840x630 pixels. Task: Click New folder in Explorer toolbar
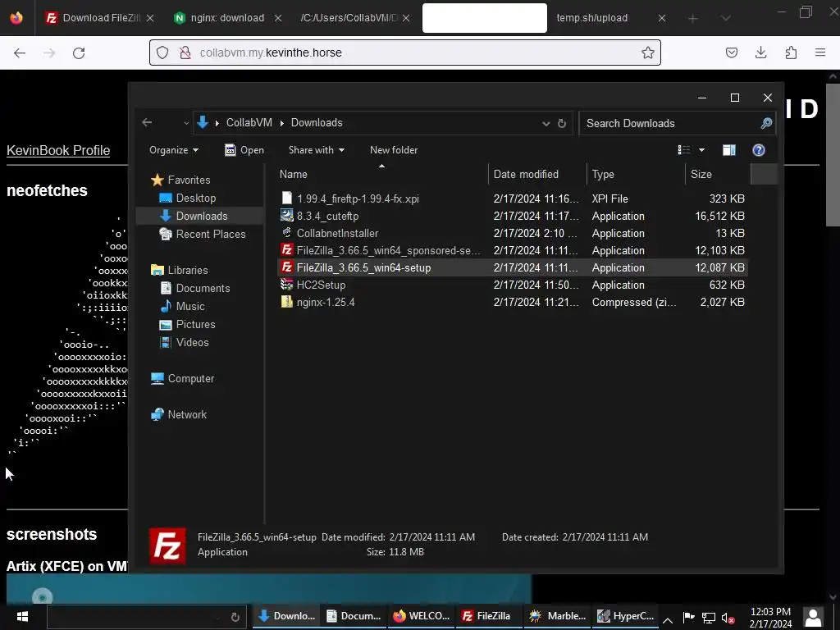pyautogui.click(x=394, y=150)
